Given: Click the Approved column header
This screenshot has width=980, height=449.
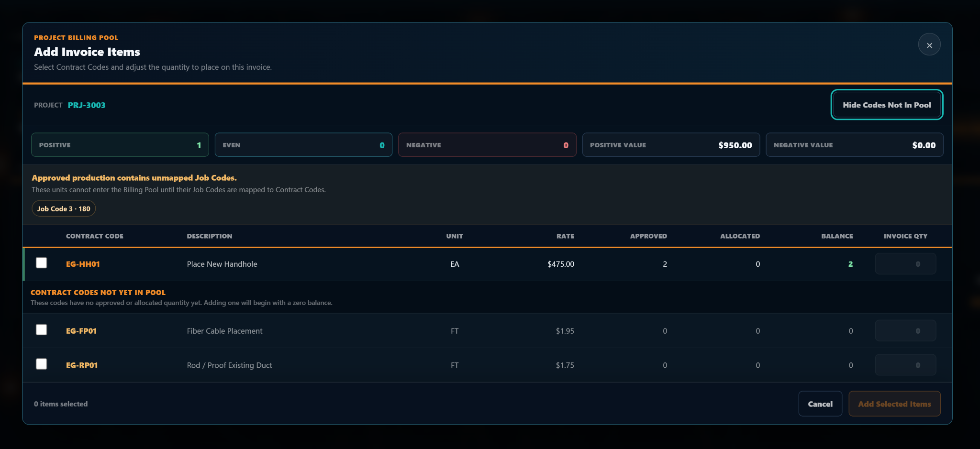Looking at the screenshot, I should pos(648,236).
